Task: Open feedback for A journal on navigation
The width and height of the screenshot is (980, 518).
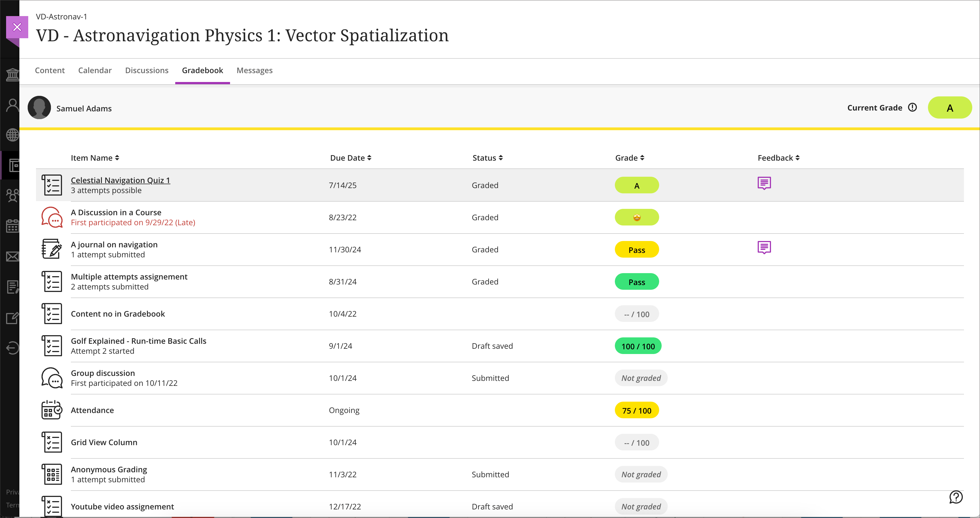Action: (764, 247)
